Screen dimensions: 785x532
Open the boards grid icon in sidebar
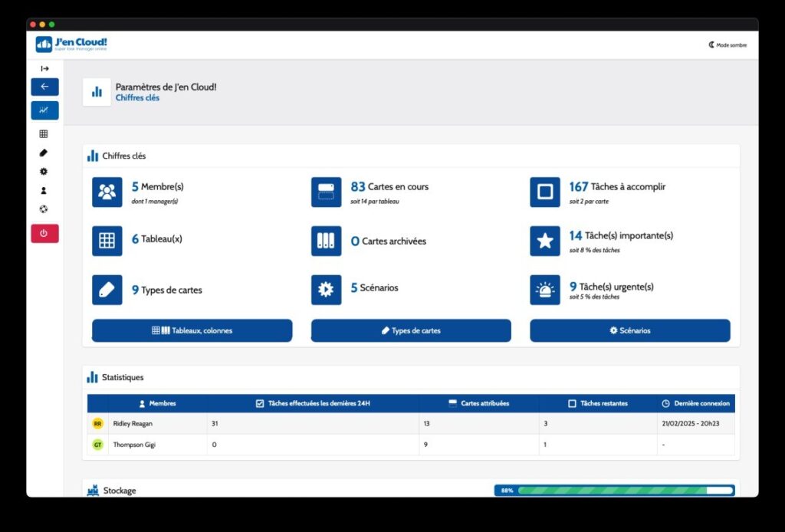click(x=44, y=133)
